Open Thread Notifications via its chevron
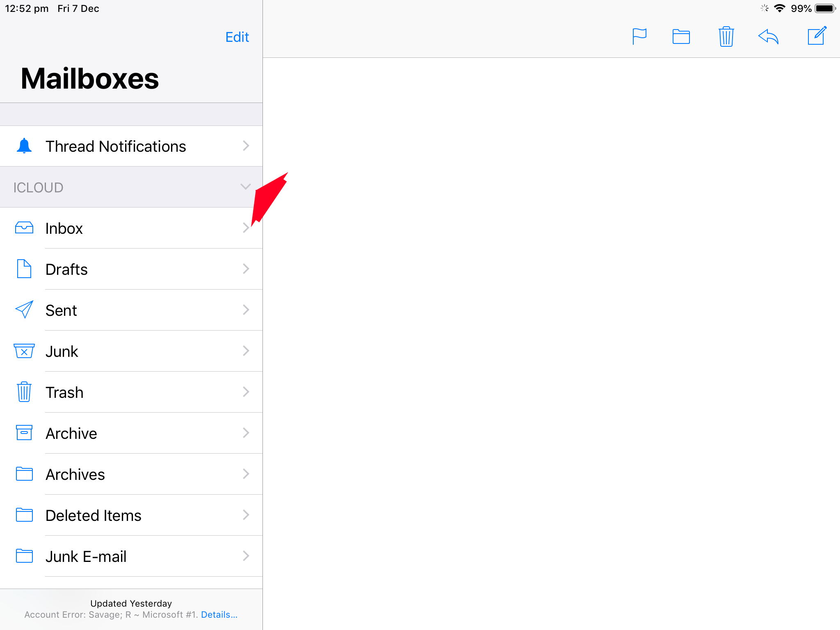 [246, 146]
